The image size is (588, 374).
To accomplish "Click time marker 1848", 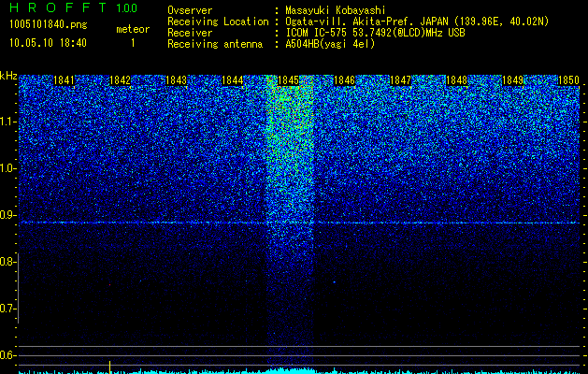I will pos(457,80).
